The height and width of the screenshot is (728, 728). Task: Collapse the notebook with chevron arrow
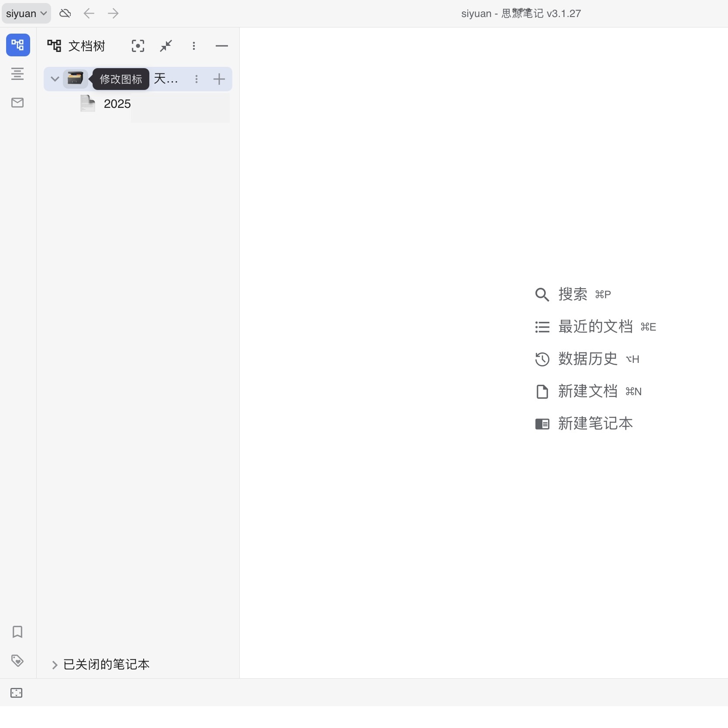coord(55,79)
